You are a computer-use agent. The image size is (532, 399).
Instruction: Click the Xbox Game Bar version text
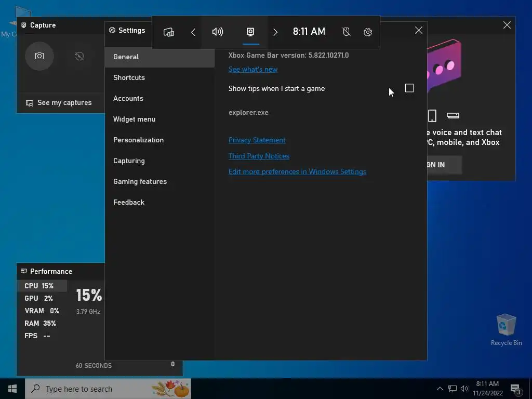(288, 55)
